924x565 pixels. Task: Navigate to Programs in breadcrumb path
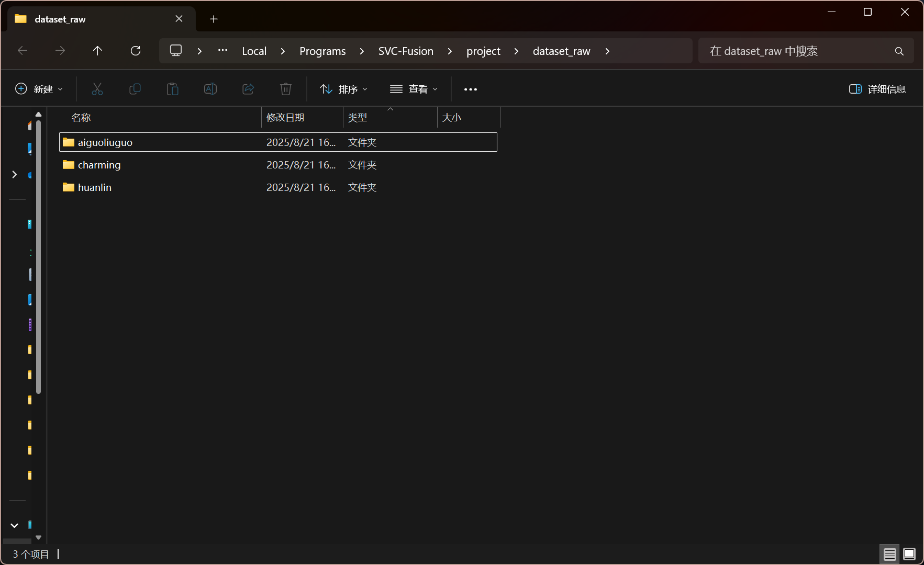click(322, 51)
